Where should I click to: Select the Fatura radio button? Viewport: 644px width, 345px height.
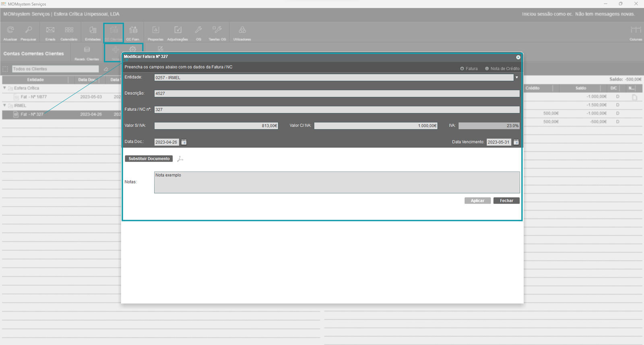[462, 69]
